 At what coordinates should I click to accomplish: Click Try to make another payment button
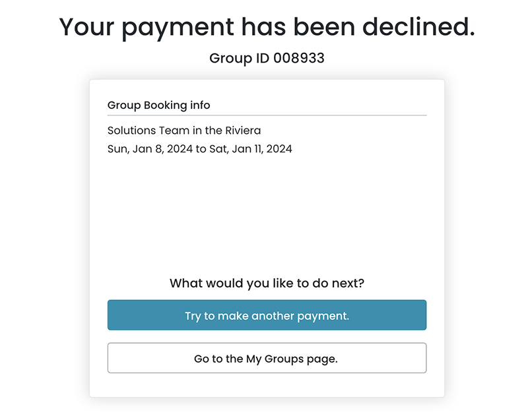pos(267,315)
